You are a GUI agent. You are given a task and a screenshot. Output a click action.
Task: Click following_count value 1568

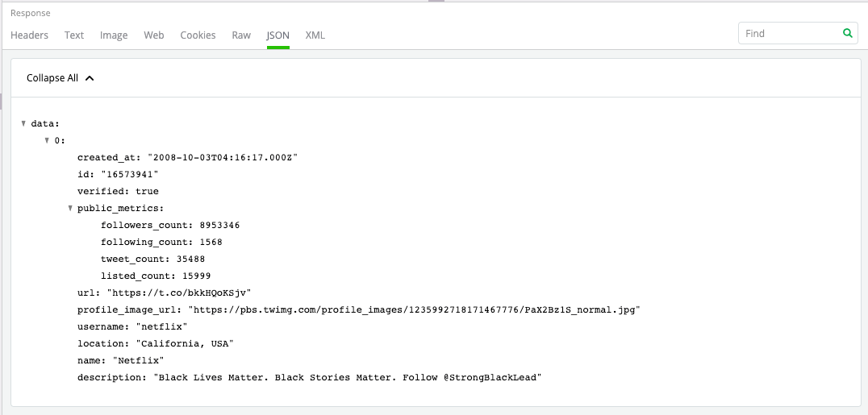[211, 242]
